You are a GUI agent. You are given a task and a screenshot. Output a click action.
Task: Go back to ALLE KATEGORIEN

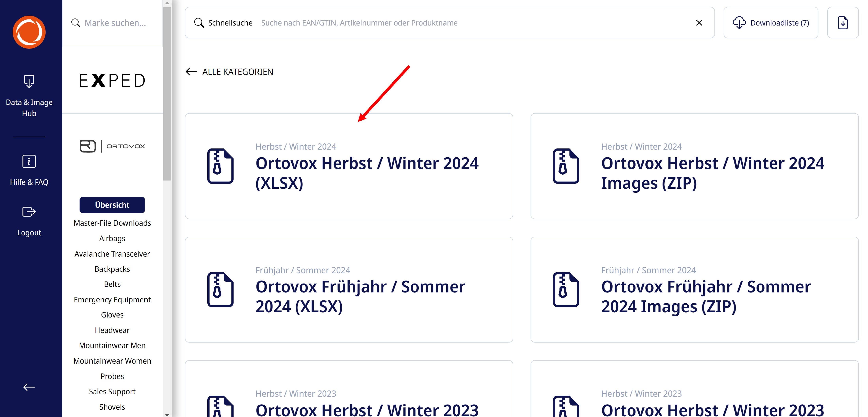point(238,72)
